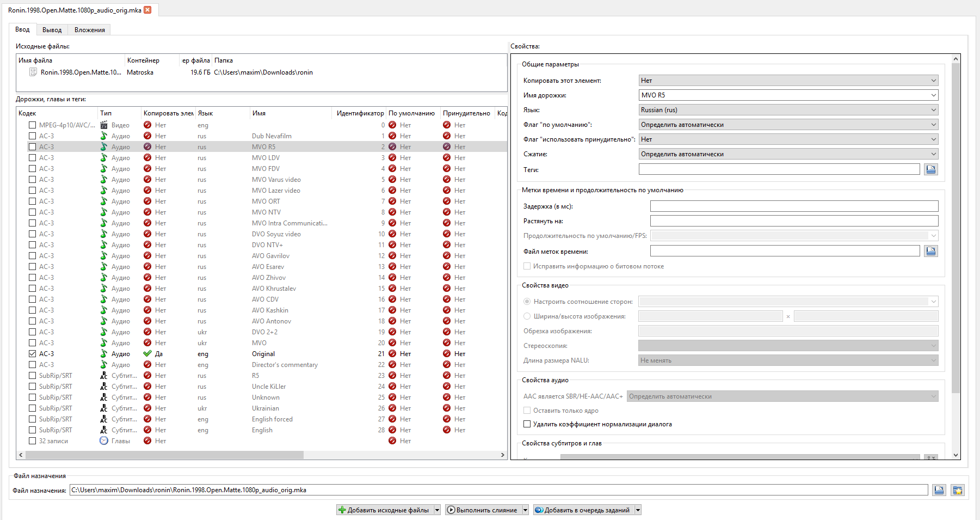Enable the Dub Nevafilm track checkbox
The image size is (980, 520).
coord(33,136)
